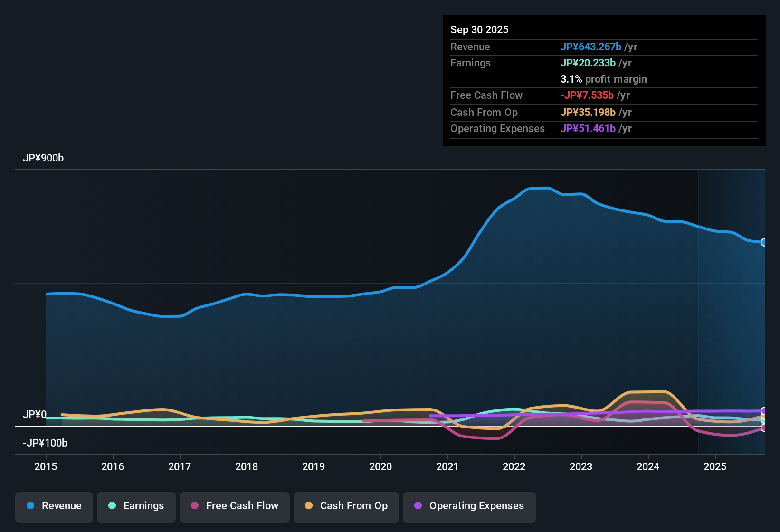This screenshot has height=532, width=780.
Task: Click the Sep 30 2025 tooltip header
Action: [x=479, y=29]
